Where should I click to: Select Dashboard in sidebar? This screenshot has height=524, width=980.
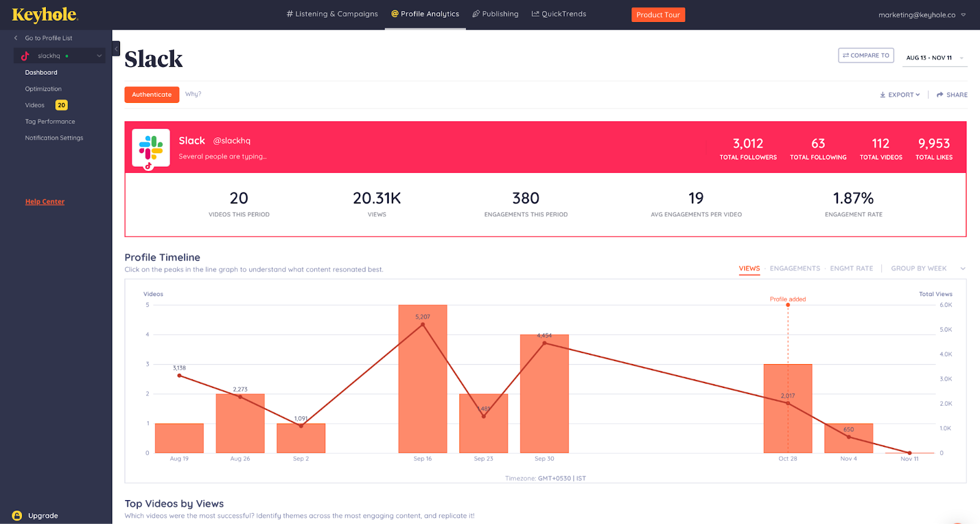click(41, 72)
